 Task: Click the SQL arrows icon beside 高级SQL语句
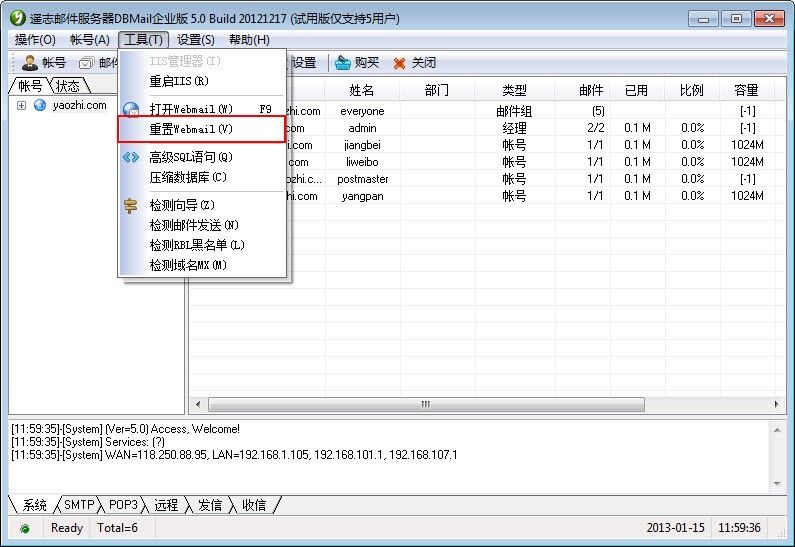click(131, 157)
